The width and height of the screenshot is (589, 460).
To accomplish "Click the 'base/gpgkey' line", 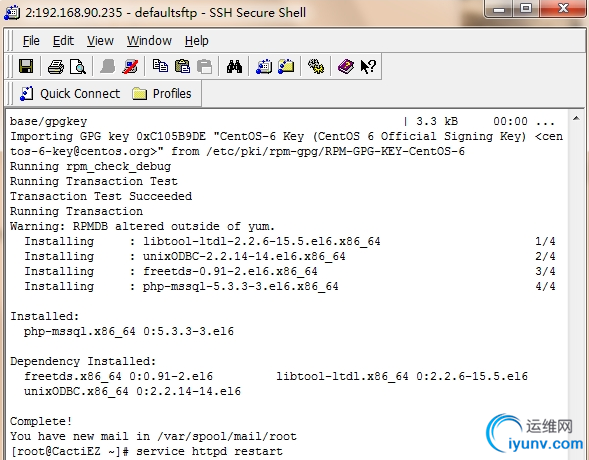I will coord(48,121).
